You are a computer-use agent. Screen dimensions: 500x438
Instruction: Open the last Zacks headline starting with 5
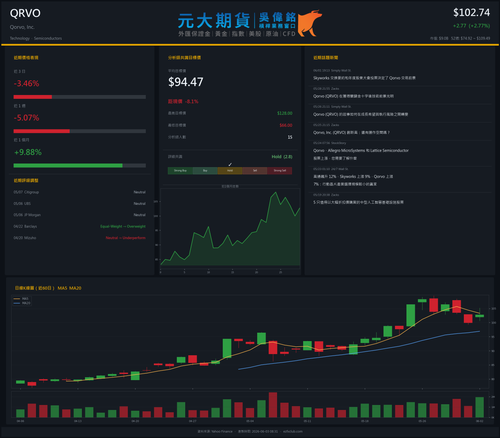358,202
